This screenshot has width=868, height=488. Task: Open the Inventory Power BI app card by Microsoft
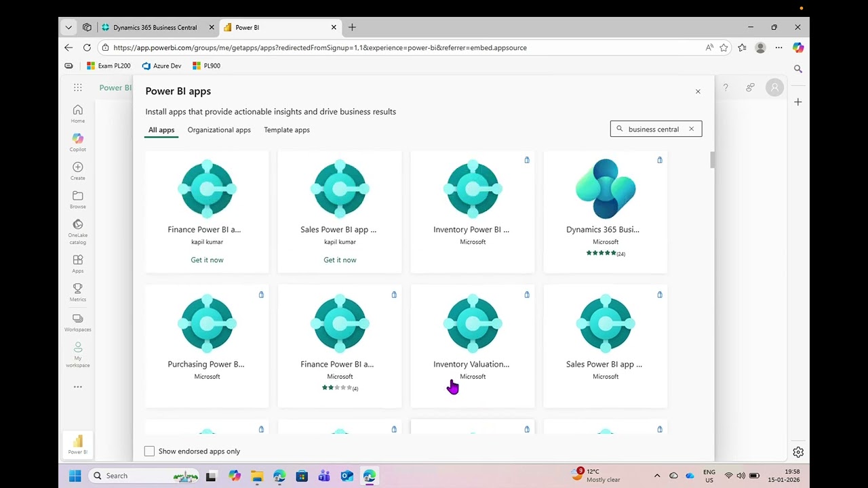pyautogui.click(x=473, y=211)
